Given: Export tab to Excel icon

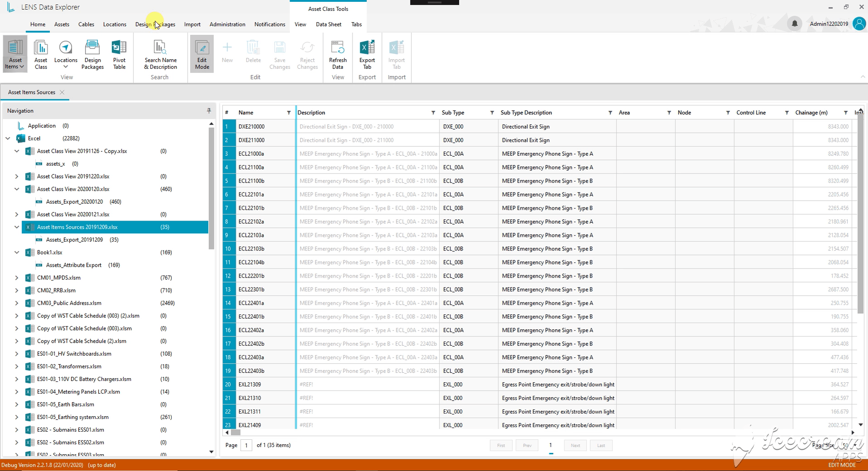Looking at the screenshot, I should [367, 54].
